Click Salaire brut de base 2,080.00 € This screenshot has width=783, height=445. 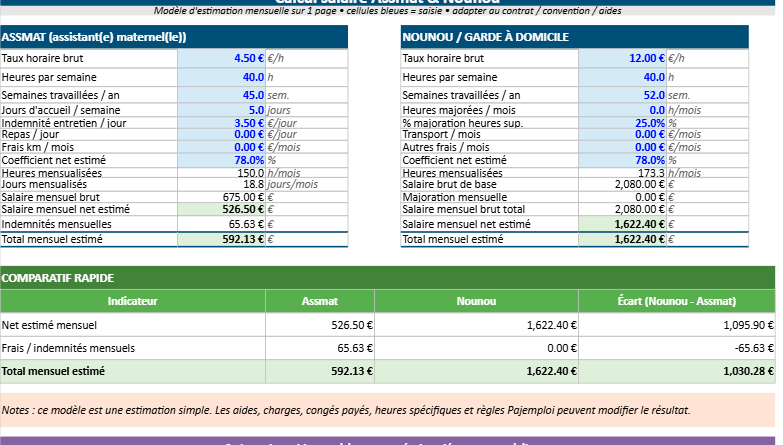[x=622, y=184]
